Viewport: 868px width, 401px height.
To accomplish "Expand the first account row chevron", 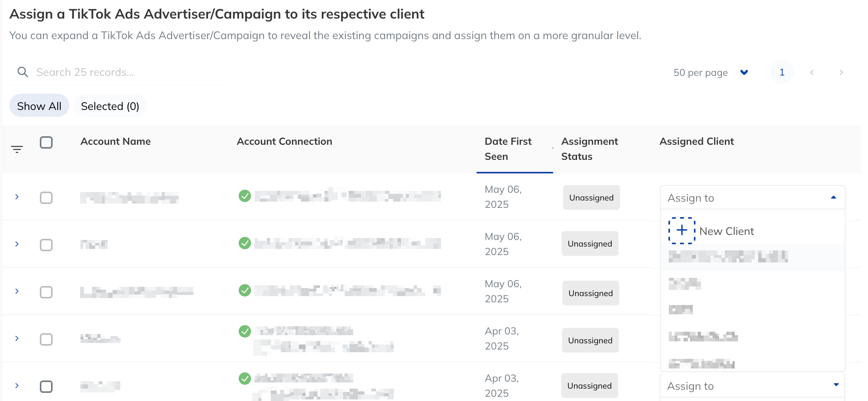I will pyautogui.click(x=17, y=197).
